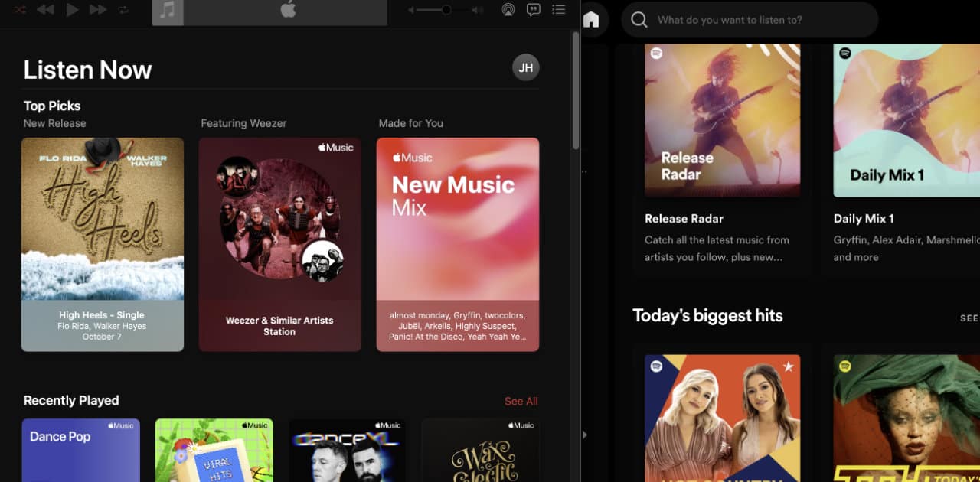Open the JH account profile button
The image size is (980, 482).
point(526,67)
